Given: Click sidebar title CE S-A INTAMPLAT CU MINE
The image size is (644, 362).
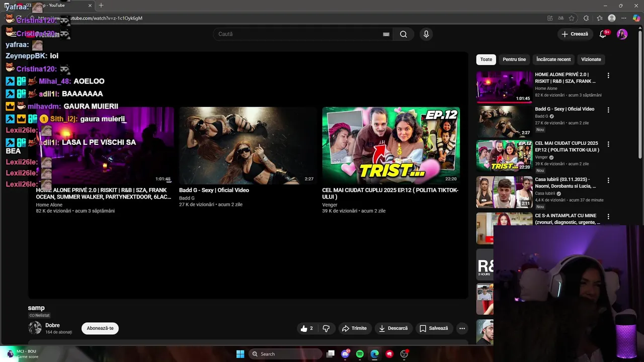Looking at the screenshot, I should click(x=567, y=219).
